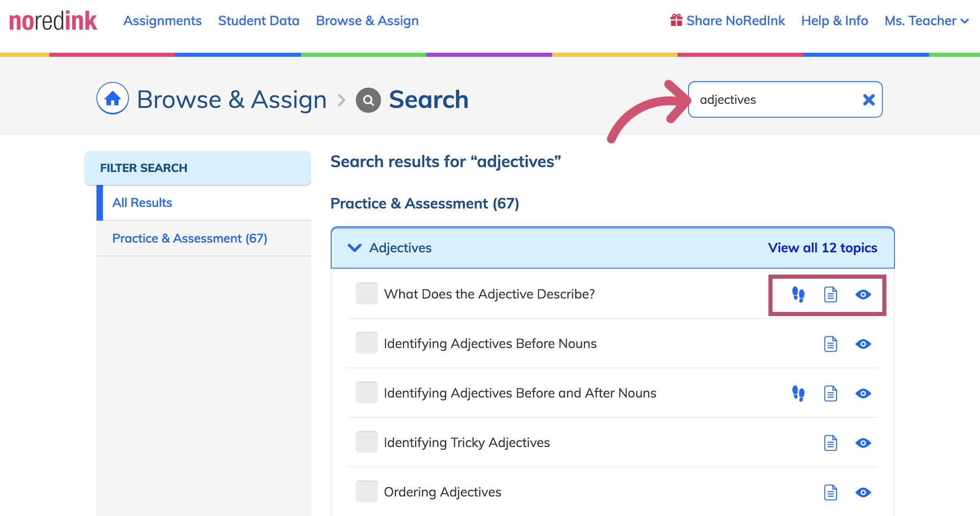Click the Search results for "adjectives" heading
Viewport: 980px width, 516px height.
pos(445,161)
